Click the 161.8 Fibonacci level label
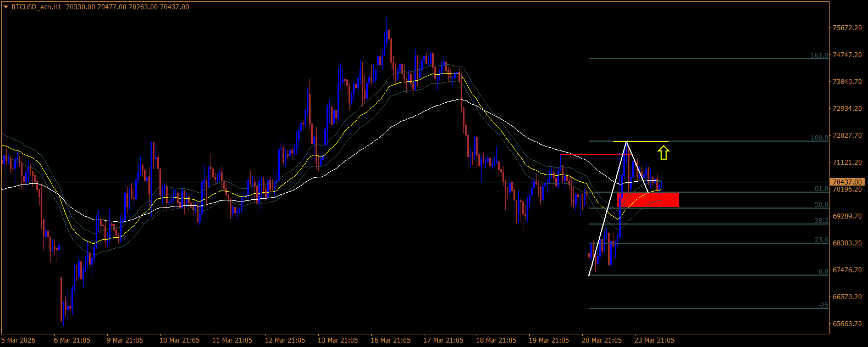The width and height of the screenshot is (868, 347). 819,55
